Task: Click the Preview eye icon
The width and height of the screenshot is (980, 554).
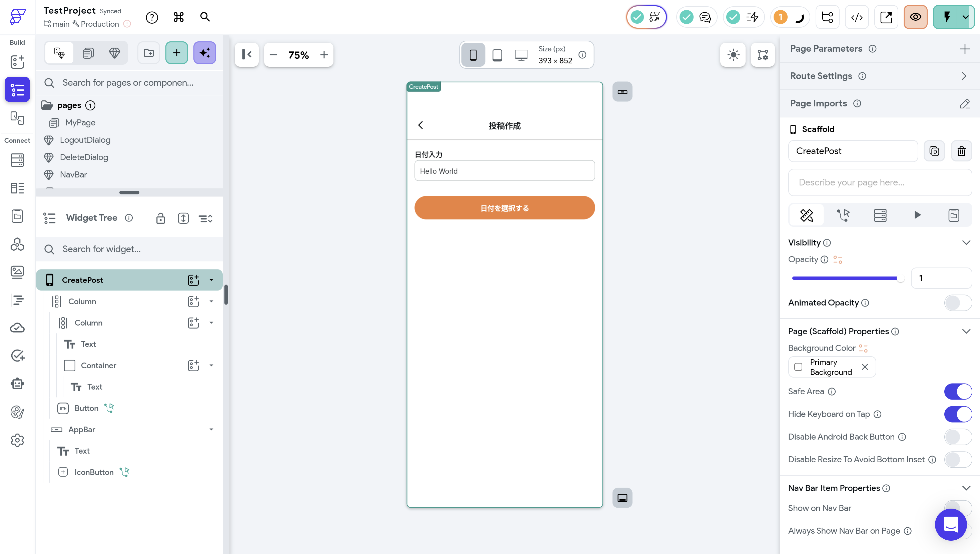Action: [x=915, y=17]
